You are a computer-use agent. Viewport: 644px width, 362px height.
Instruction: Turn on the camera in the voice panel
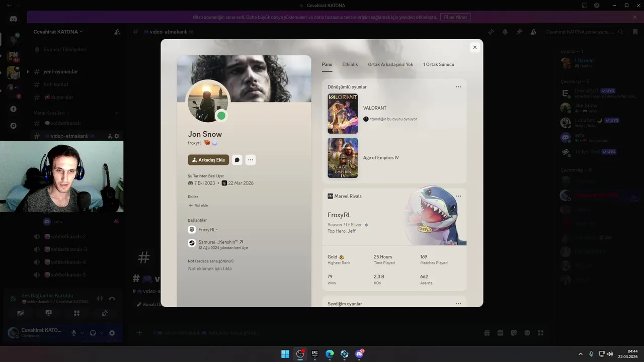[x=20, y=313]
